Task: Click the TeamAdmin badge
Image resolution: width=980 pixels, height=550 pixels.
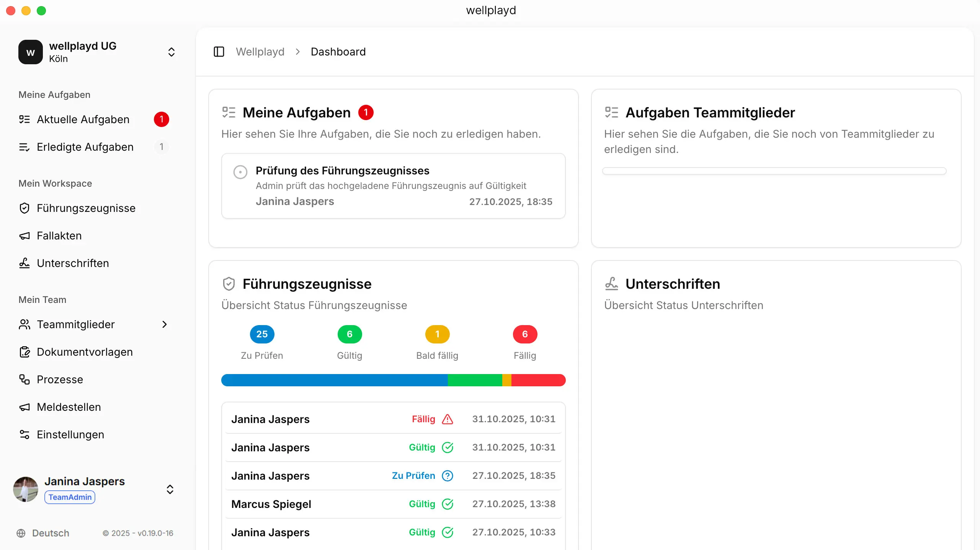Action: tap(69, 497)
